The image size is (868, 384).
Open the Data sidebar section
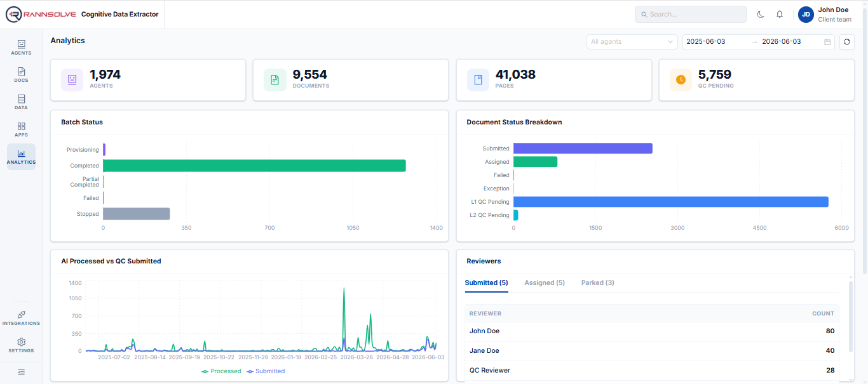(21, 102)
